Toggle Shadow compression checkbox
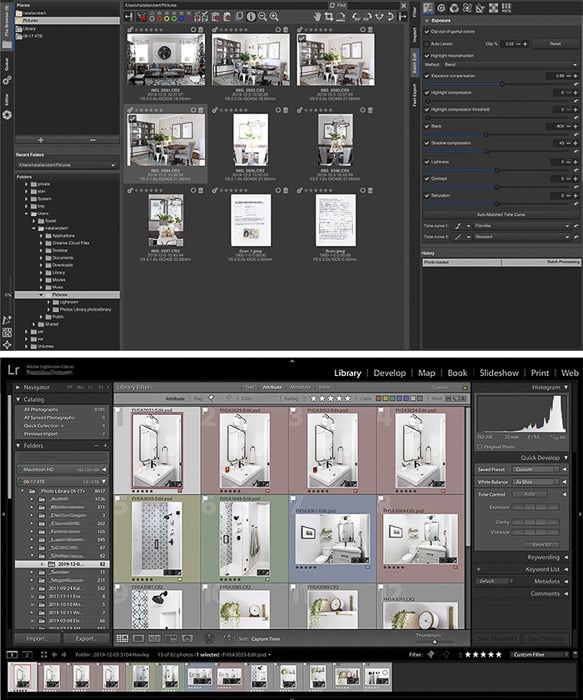The width and height of the screenshot is (583, 700). point(427,143)
